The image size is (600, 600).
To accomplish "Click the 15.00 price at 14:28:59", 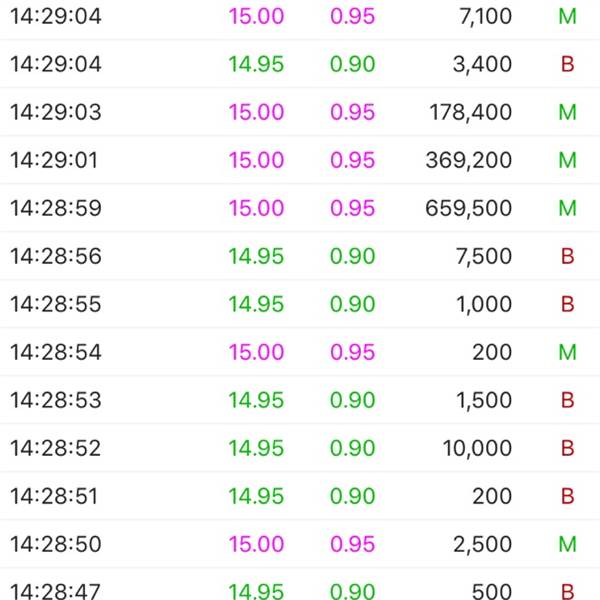I will pos(256,208).
